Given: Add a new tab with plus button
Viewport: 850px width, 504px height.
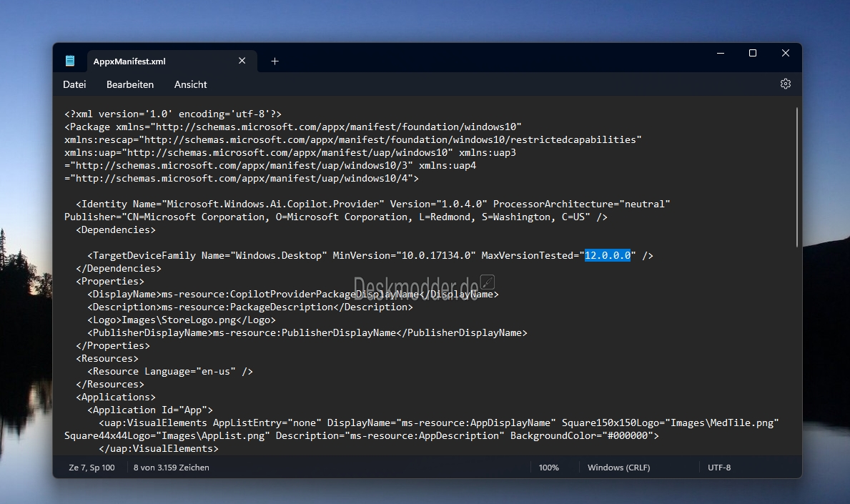Looking at the screenshot, I should (x=275, y=61).
